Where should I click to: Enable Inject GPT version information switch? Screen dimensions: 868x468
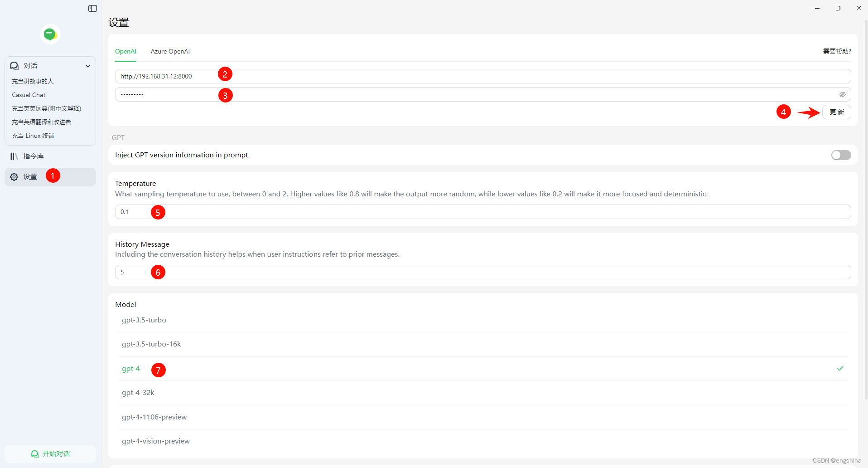click(x=841, y=155)
